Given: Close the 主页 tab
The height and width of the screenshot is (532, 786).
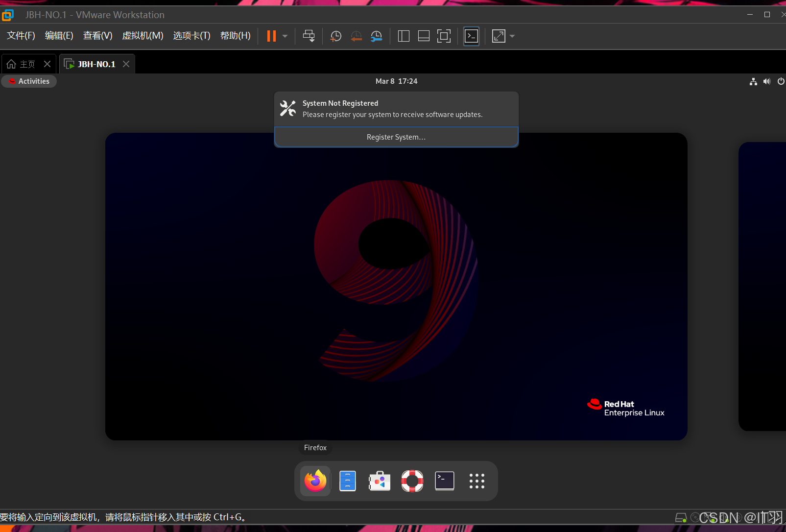Looking at the screenshot, I should click(x=47, y=64).
